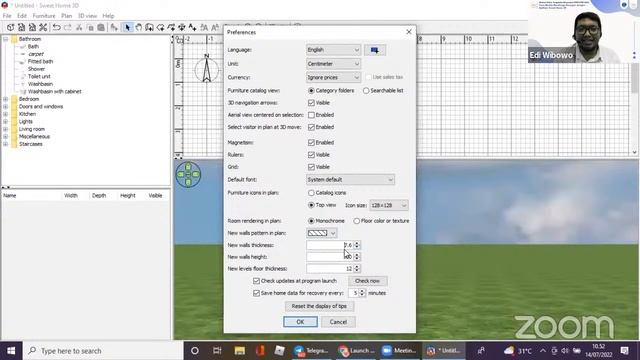The width and height of the screenshot is (640, 360).
Task: Open the Currency dropdown
Action: (333, 77)
